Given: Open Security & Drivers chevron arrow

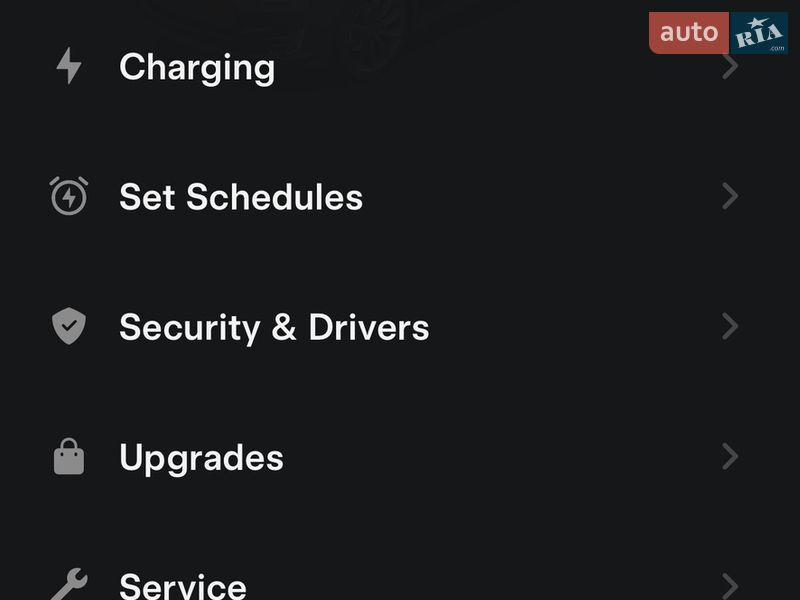Looking at the screenshot, I should pos(731,326).
